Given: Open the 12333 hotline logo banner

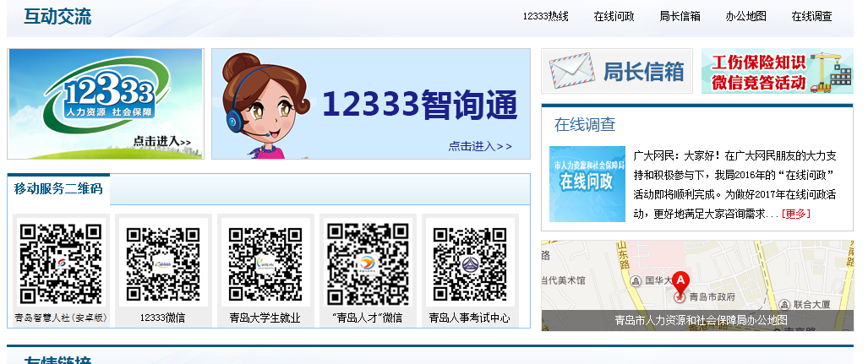Looking at the screenshot, I should click(106, 104).
